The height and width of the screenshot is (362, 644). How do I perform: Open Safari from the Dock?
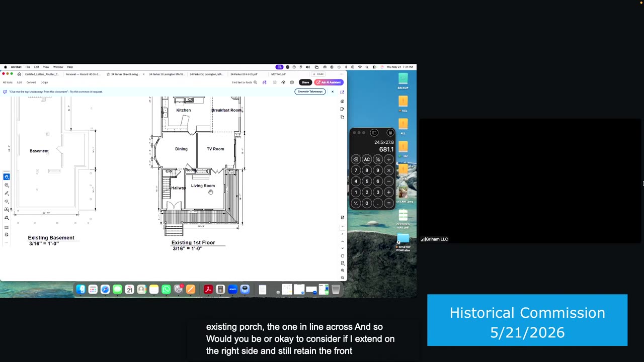point(105,289)
